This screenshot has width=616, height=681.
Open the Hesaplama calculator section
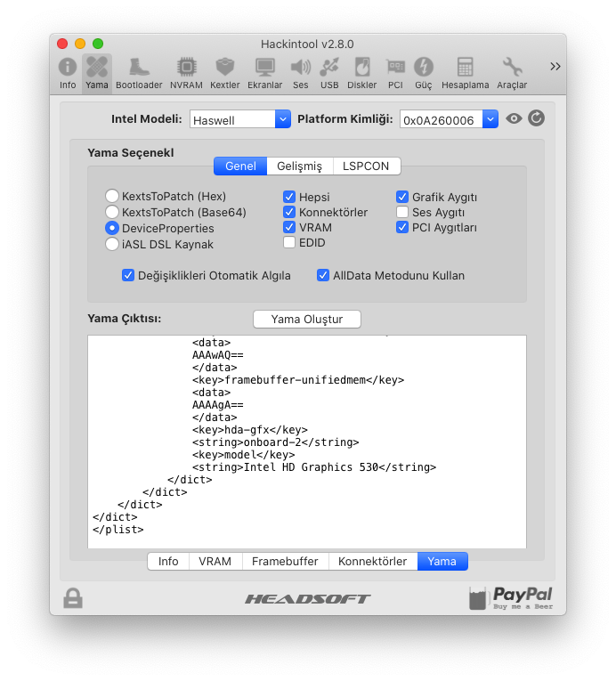click(465, 73)
